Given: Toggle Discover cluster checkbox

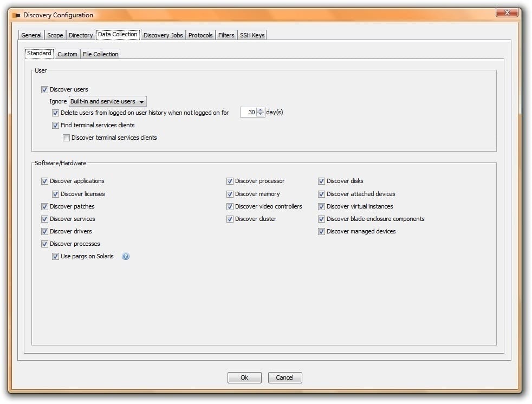Looking at the screenshot, I should click(x=230, y=219).
